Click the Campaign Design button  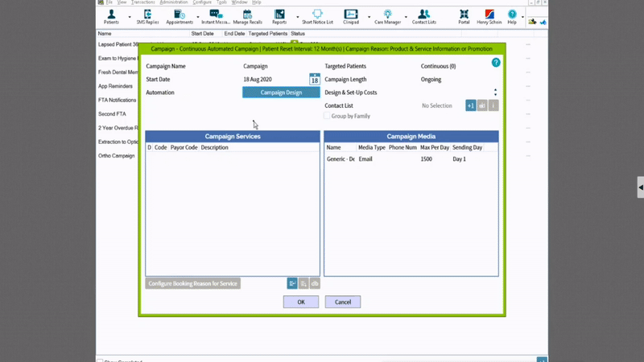coord(281,93)
